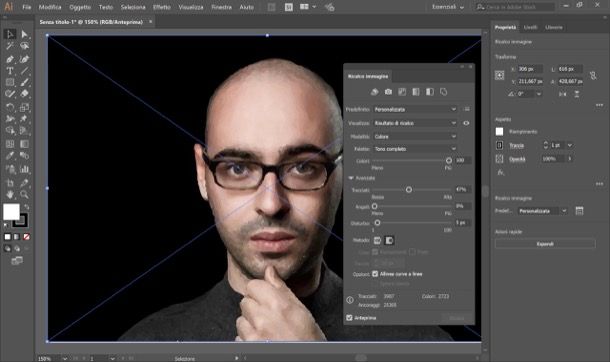Select the Direct Selection (white arrow) tool
The width and height of the screenshot is (610, 362).
[x=24, y=34]
